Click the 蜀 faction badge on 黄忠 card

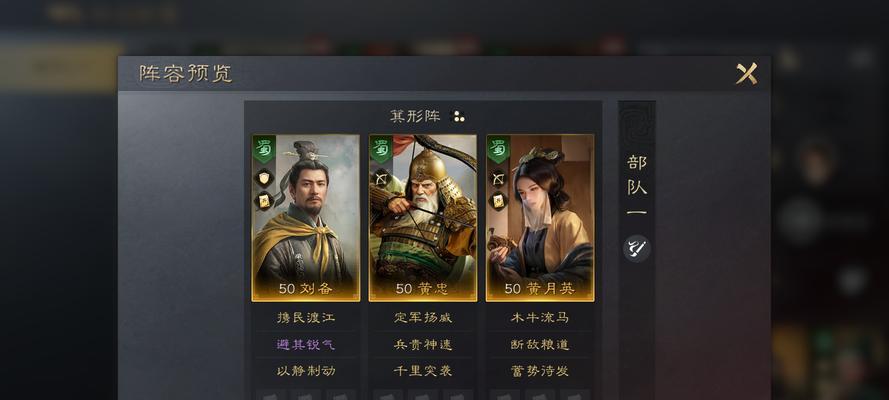[381, 148]
